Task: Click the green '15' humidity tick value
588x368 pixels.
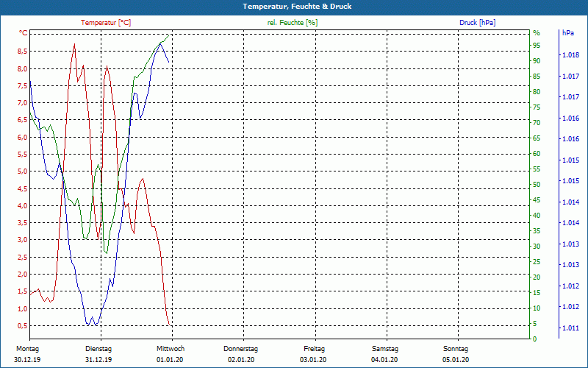Action: click(537, 293)
